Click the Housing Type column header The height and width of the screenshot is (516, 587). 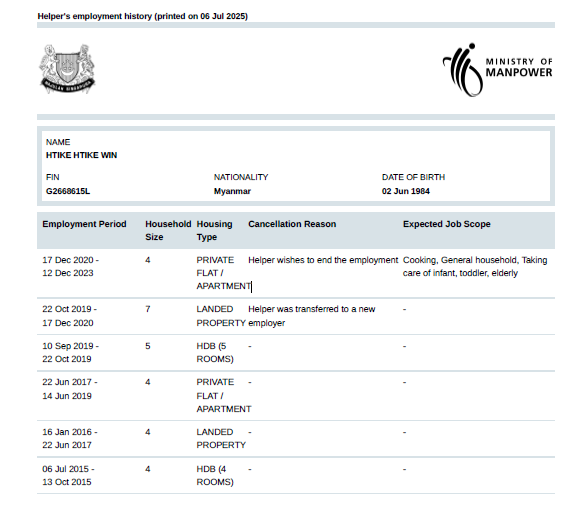click(215, 230)
